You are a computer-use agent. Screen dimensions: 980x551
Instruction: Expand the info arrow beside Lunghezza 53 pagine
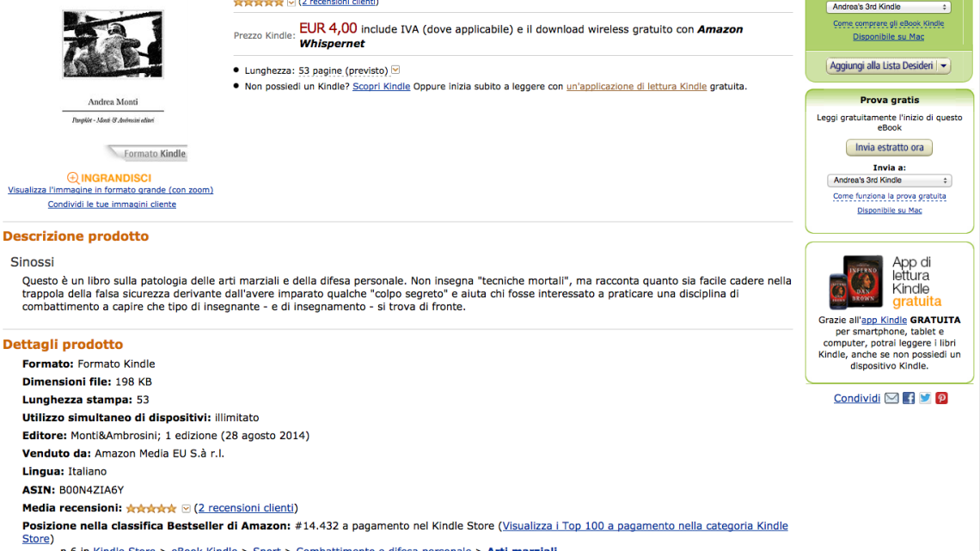click(x=395, y=70)
